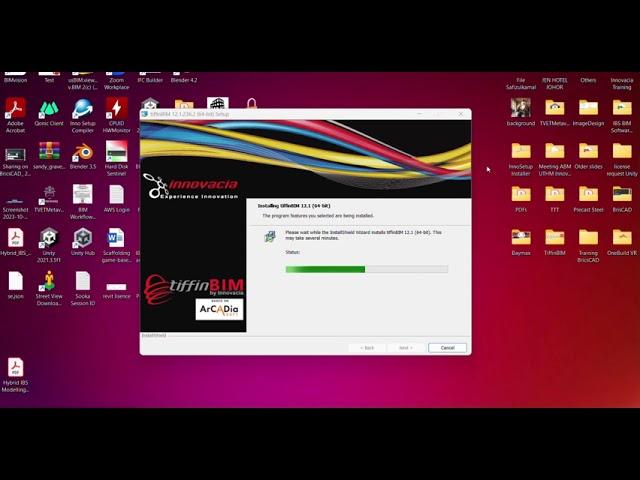Click the disabled Next button in setup
Viewport: 640px width, 480px height.
(406, 348)
